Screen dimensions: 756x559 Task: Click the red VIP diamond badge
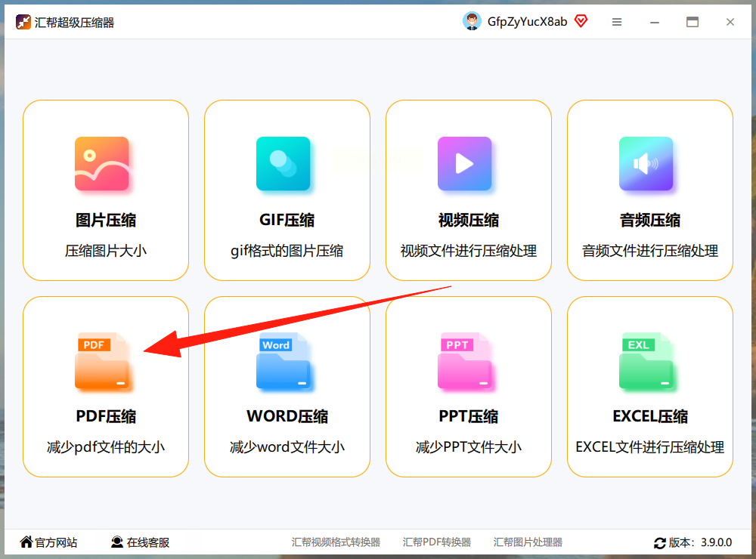tap(581, 21)
